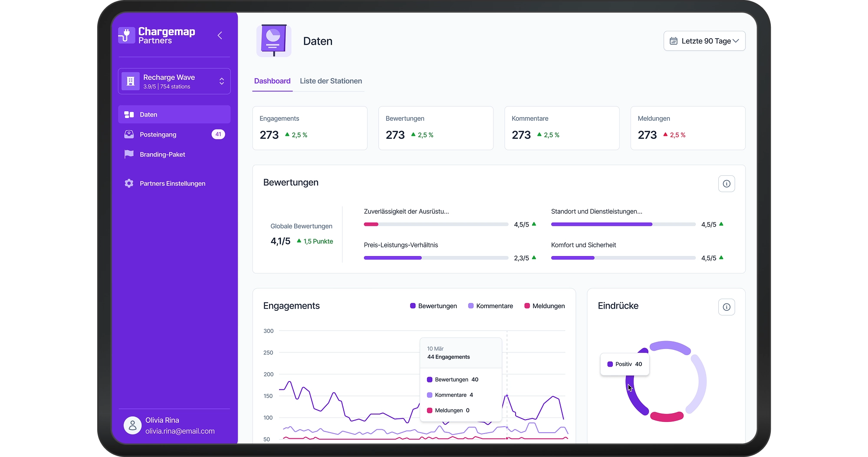This screenshot has width=868, height=457.
Task: Click the Preis-Leistungs-Verhältnis rating bar
Action: (x=435, y=257)
